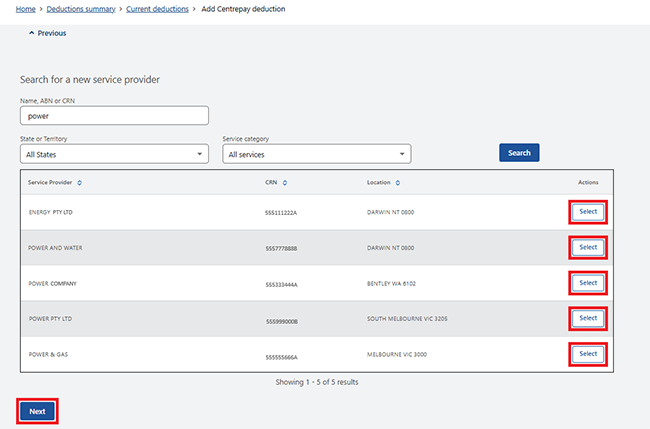650x429 pixels.
Task: Click the Name, ABN or CRN field
Action: coord(113,115)
